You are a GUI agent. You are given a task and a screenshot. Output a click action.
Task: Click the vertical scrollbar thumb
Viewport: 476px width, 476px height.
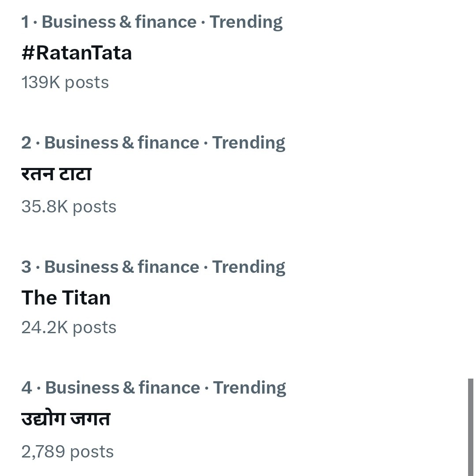tap(470, 427)
